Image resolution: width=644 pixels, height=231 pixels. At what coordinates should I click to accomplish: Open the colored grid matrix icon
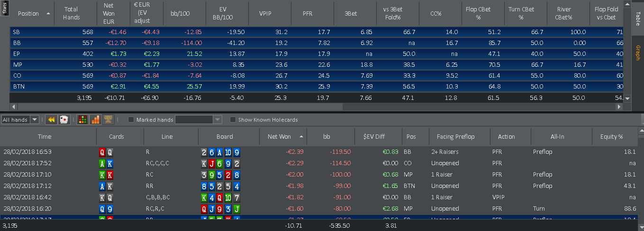tap(83, 120)
